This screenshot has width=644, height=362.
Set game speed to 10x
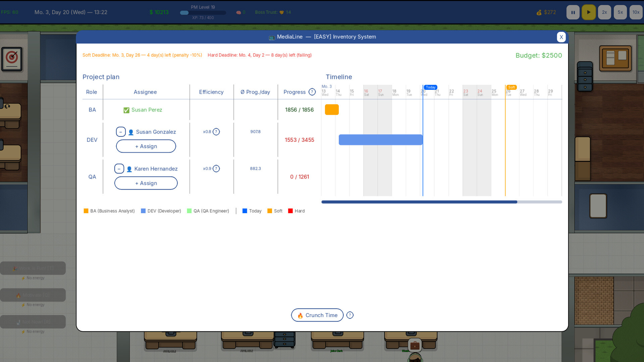pos(636,12)
